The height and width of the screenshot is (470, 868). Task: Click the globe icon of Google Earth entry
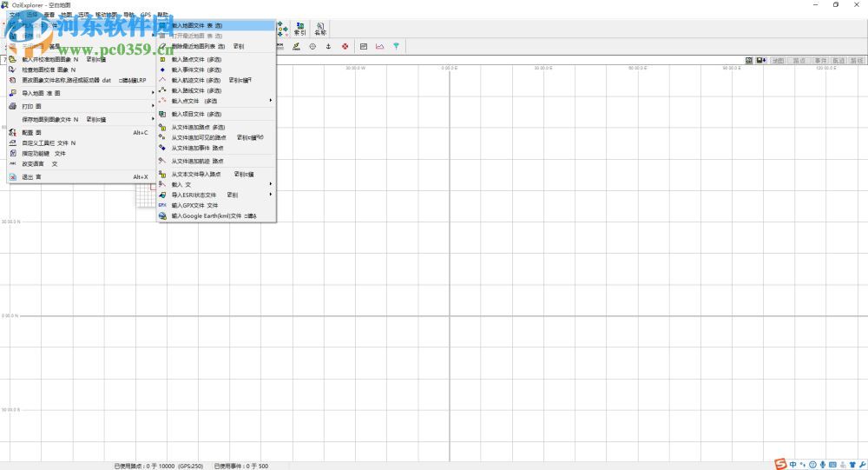coord(162,215)
